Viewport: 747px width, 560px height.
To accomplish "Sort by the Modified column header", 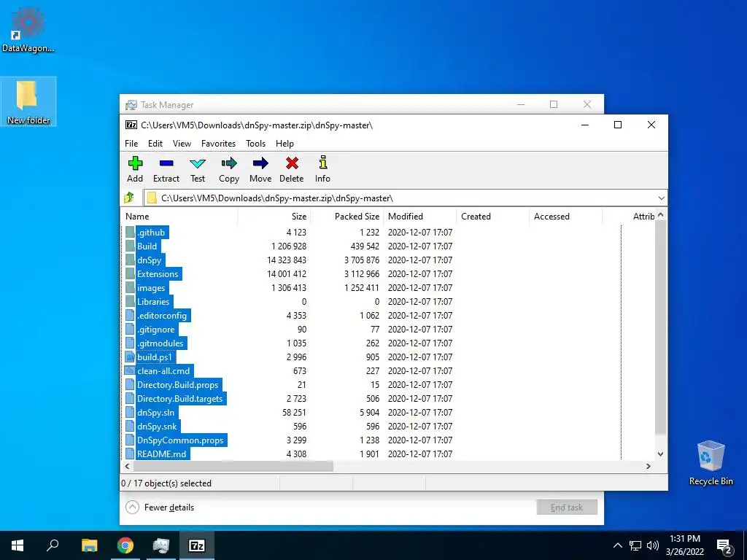I will pos(419,216).
